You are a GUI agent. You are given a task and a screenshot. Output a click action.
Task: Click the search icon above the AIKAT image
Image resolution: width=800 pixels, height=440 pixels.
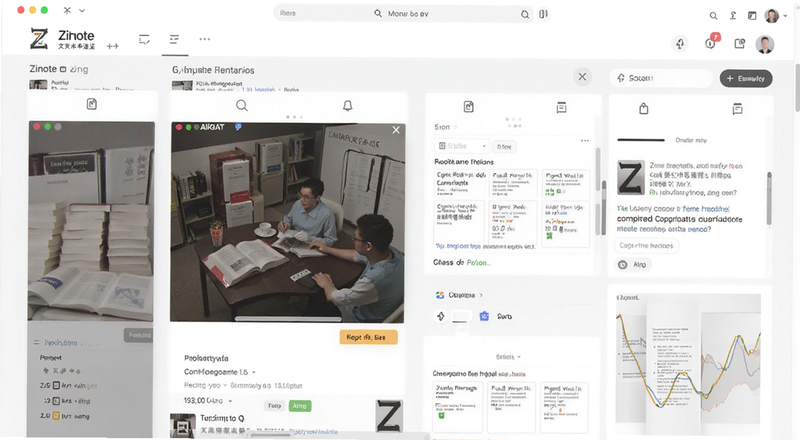pos(242,106)
